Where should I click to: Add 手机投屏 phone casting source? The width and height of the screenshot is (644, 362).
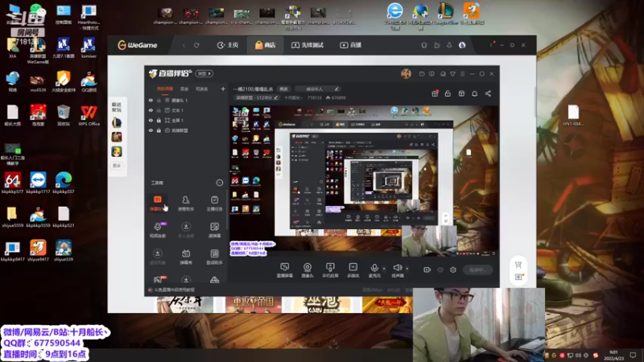click(330, 270)
